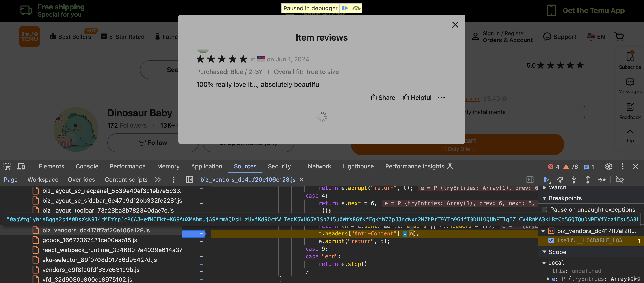Click the Step debugger button

click(x=601, y=180)
